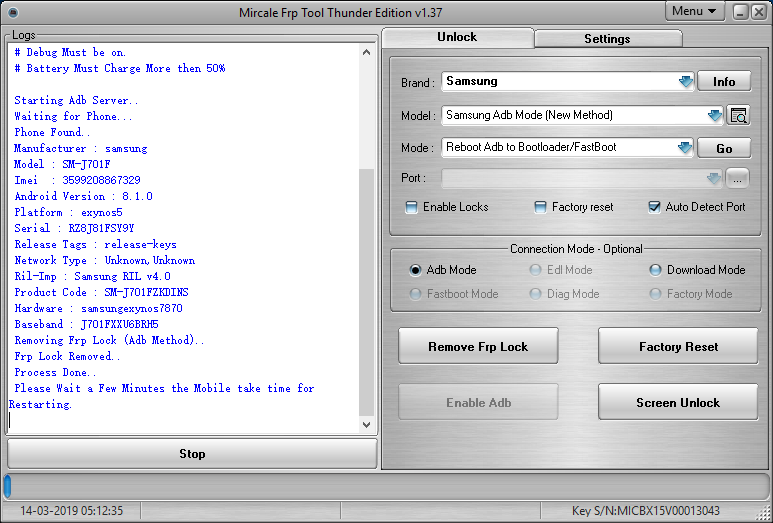Click the Remove Frp Lock button

point(478,346)
